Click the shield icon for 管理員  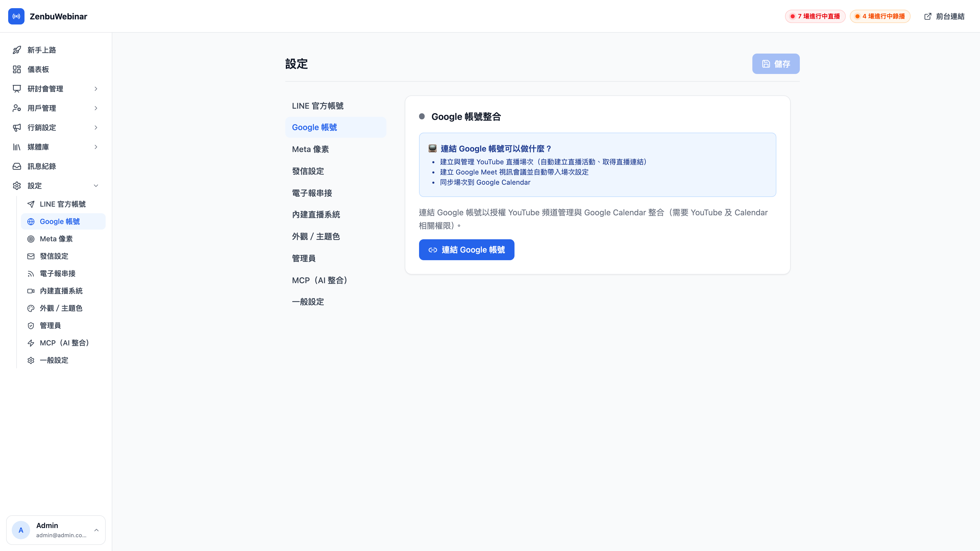31,326
